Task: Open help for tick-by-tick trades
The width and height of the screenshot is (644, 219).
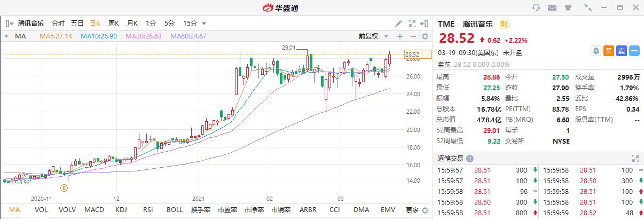Action: pos(470,159)
